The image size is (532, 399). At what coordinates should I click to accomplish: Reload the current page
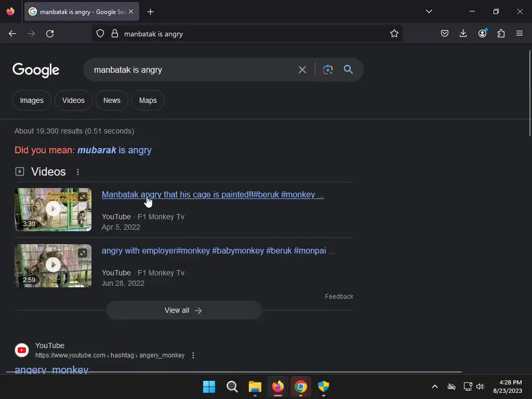tap(50, 34)
